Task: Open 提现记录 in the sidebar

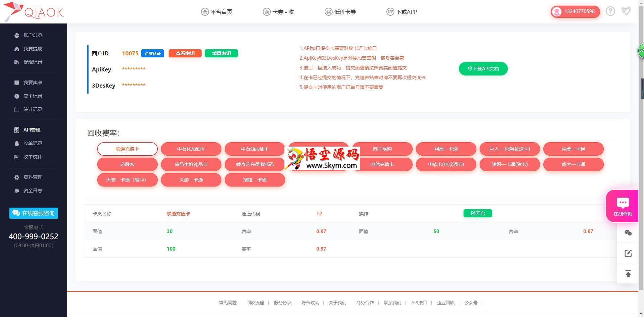Action: 33,62
